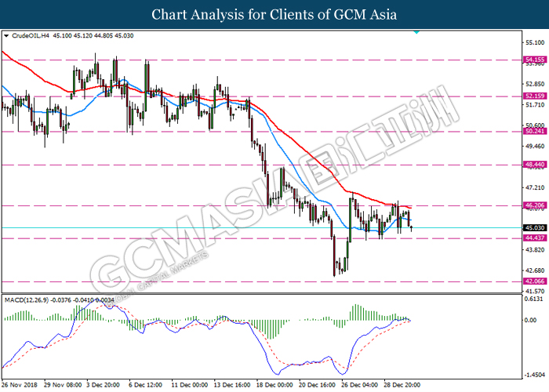Viewport: 549px width, 392px height.
Task: Click the 26 Dec 04:00 time label
Action: coord(360,385)
